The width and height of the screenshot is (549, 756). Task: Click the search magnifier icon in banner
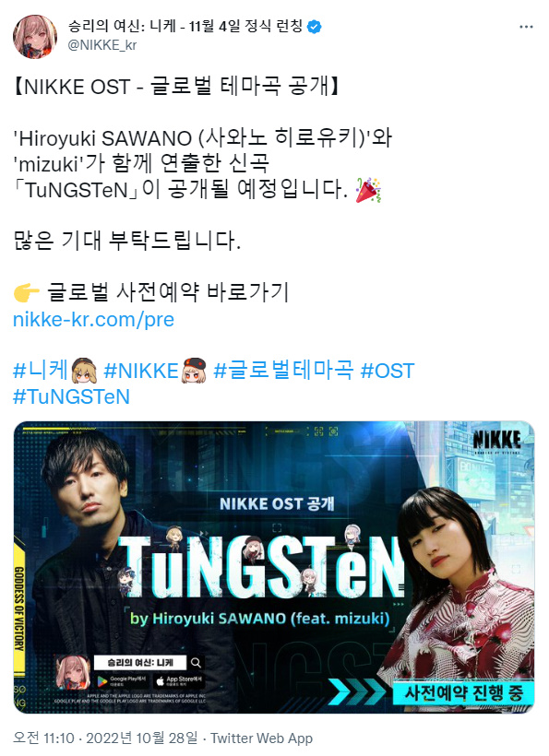click(196, 663)
